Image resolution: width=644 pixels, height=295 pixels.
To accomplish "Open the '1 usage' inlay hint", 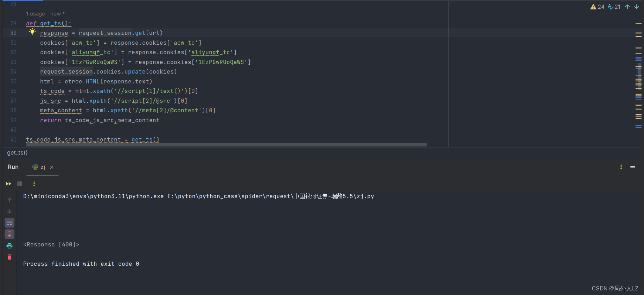I will pyautogui.click(x=36, y=14).
